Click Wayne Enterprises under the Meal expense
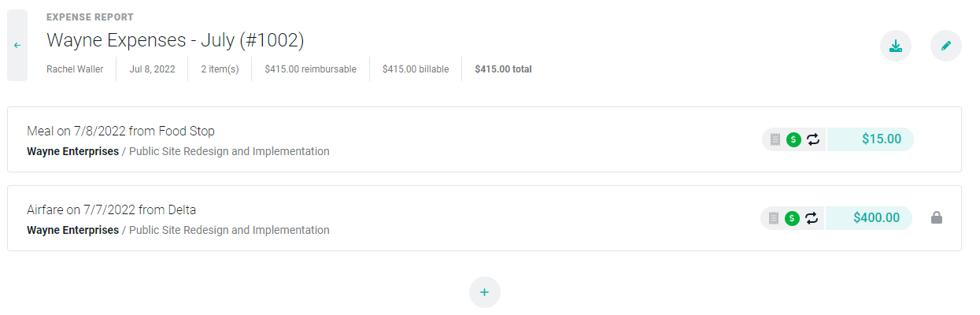 point(73,151)
